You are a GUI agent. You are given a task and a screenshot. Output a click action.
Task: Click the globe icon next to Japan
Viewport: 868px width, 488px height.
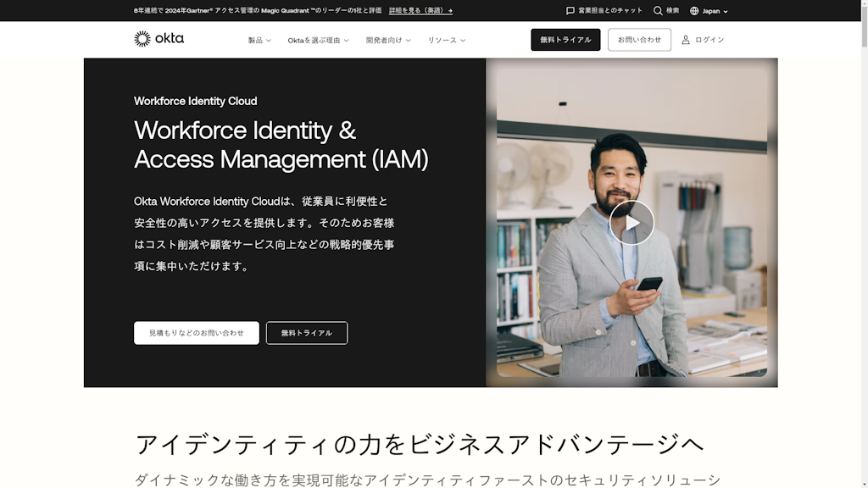[693, 11]
